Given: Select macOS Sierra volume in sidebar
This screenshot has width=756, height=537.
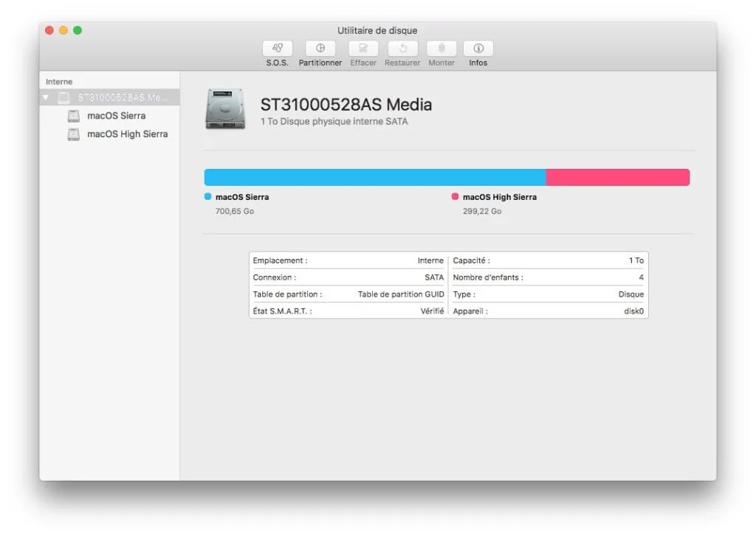Looking at the screenshot, I should pyautogui.click(x=110, y=116).
